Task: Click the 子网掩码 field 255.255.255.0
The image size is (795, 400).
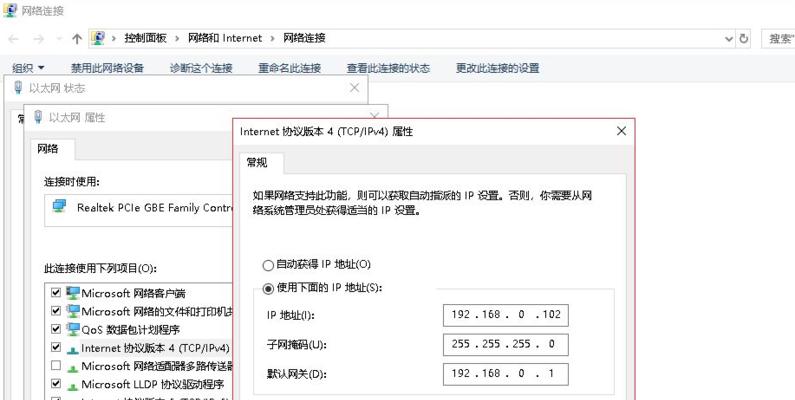Action: [x=505, y=344]
